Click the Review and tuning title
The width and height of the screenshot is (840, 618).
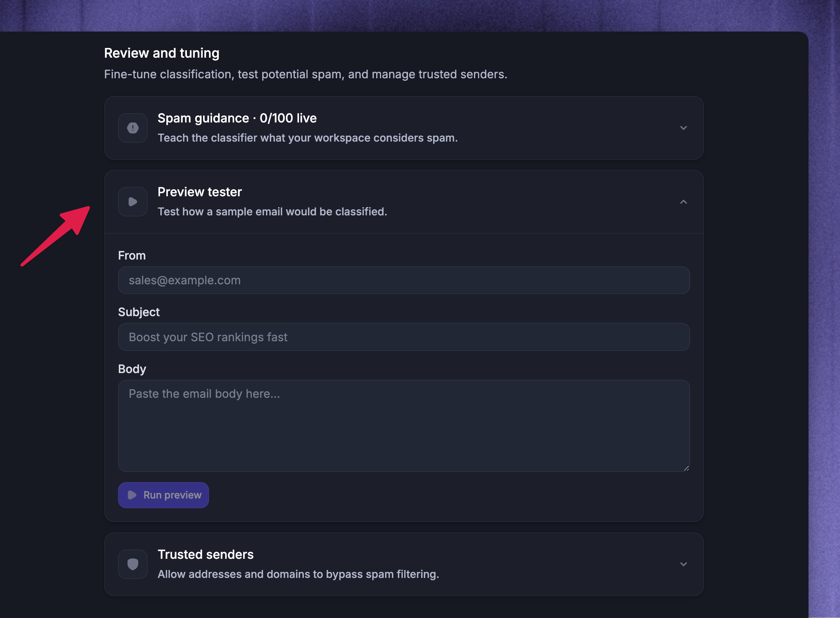(162, 53)
